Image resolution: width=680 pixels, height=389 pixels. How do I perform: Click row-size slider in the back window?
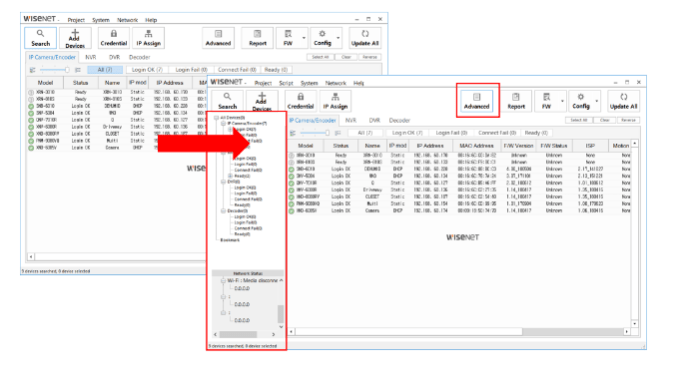pyautogui.click(x=55, y=70)
